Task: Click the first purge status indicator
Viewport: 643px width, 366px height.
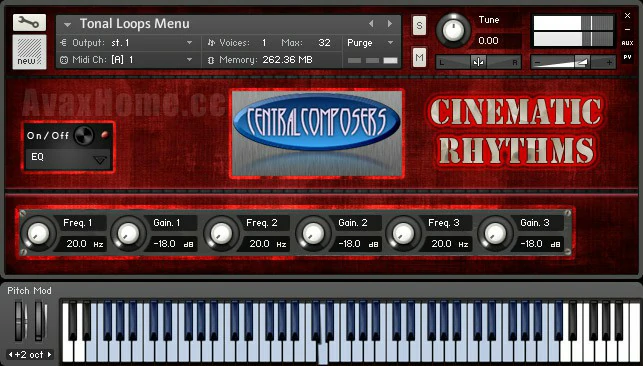Action: pos(354,61)
